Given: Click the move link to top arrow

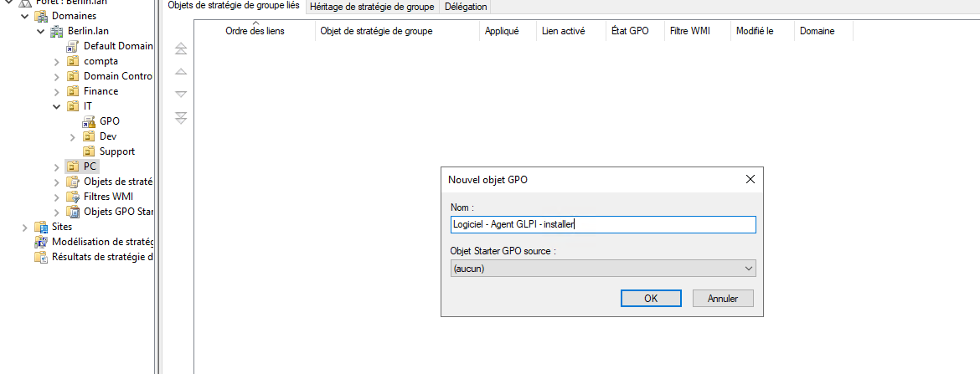Looking at the screenshot, I should (x=180, y=50).
